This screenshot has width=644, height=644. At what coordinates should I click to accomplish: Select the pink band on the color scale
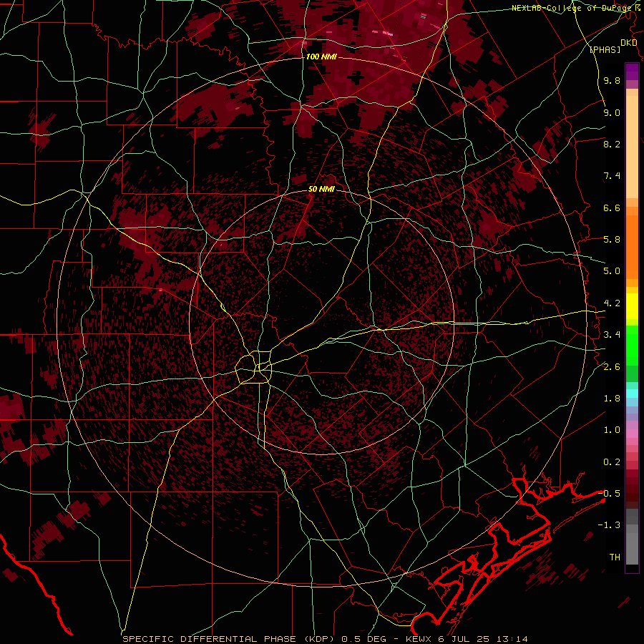tap(632, 434)
